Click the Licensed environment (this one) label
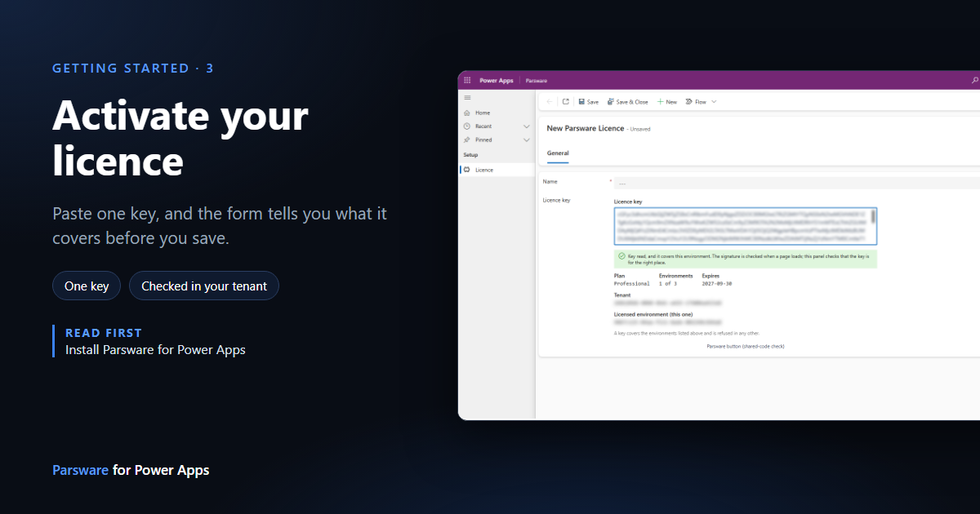Image resolution: width=980 pixels, height=514 pixels. (x=653, y=314)
